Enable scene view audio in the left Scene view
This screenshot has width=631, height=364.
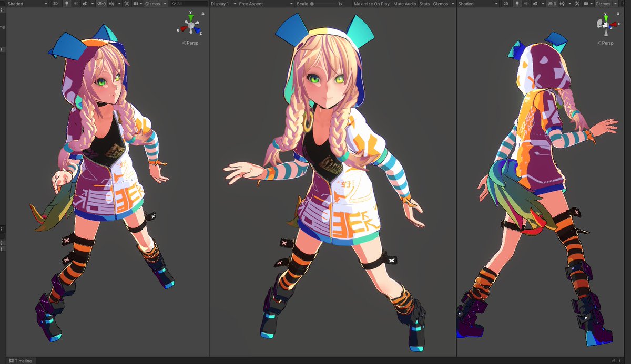coord(77,3)
